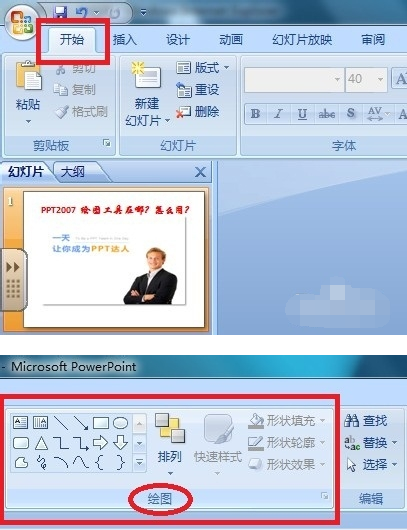407x530 pixels.
Task: Select the right arrow shape
Action: click(101, 443)
